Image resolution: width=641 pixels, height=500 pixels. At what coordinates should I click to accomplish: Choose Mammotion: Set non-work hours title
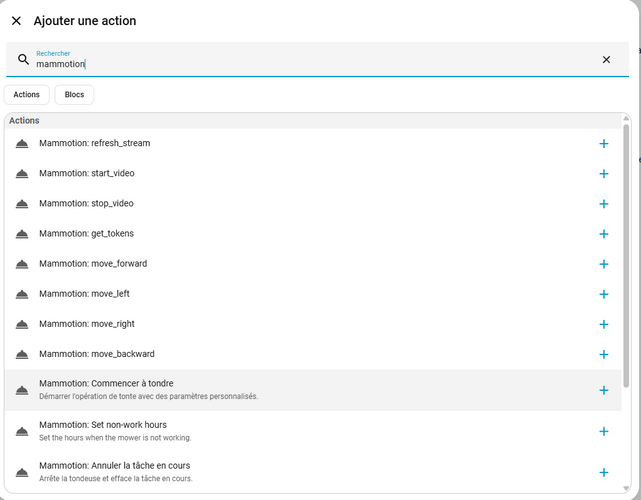tap(103, 425)
